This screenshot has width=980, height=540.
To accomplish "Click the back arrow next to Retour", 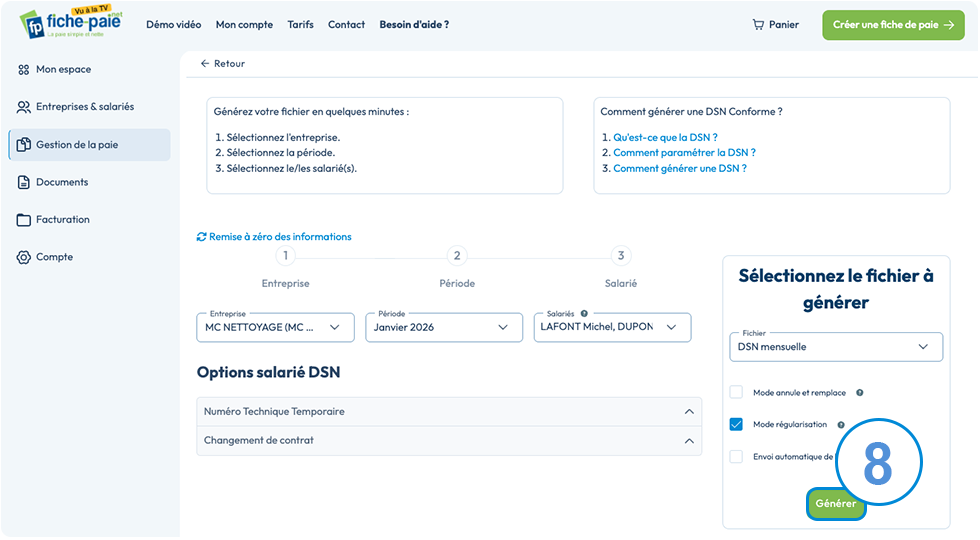I will pos(204,63).
